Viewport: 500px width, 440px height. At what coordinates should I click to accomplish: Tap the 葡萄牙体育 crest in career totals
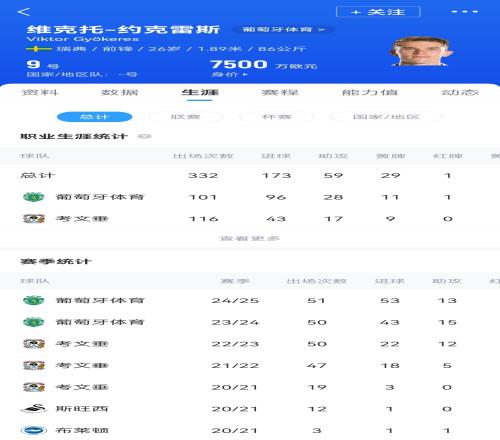pos(34,197)
